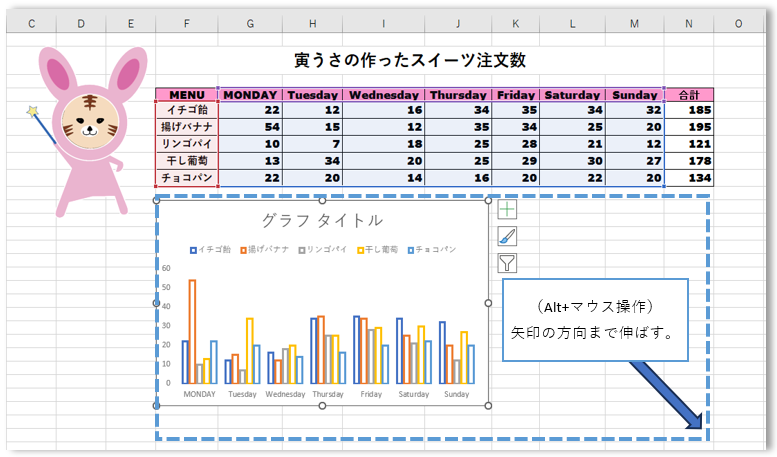
Task: Select the リンゴパイ row label cell
Action: click(x=187, y=144)
